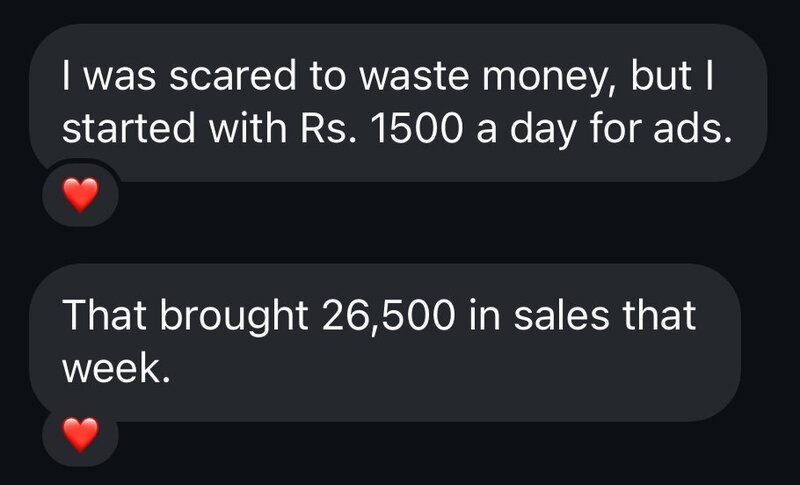Viewport: 800px width, 485px height.
Task: Click the heart reaction under the sales message
Action: point(81,436)
